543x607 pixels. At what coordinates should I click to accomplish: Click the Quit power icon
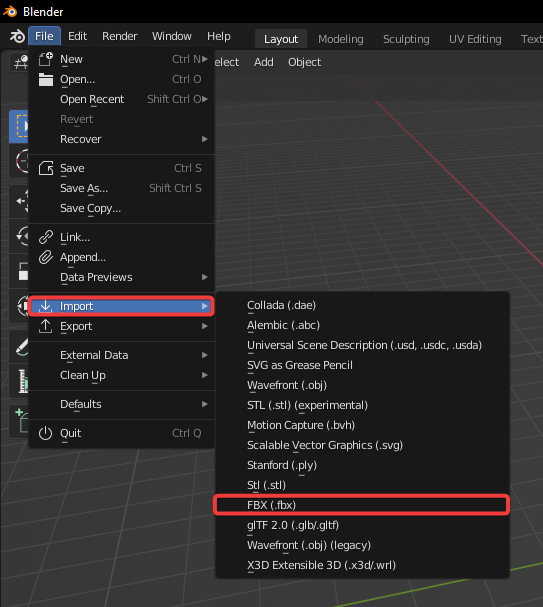click(46, 433)
